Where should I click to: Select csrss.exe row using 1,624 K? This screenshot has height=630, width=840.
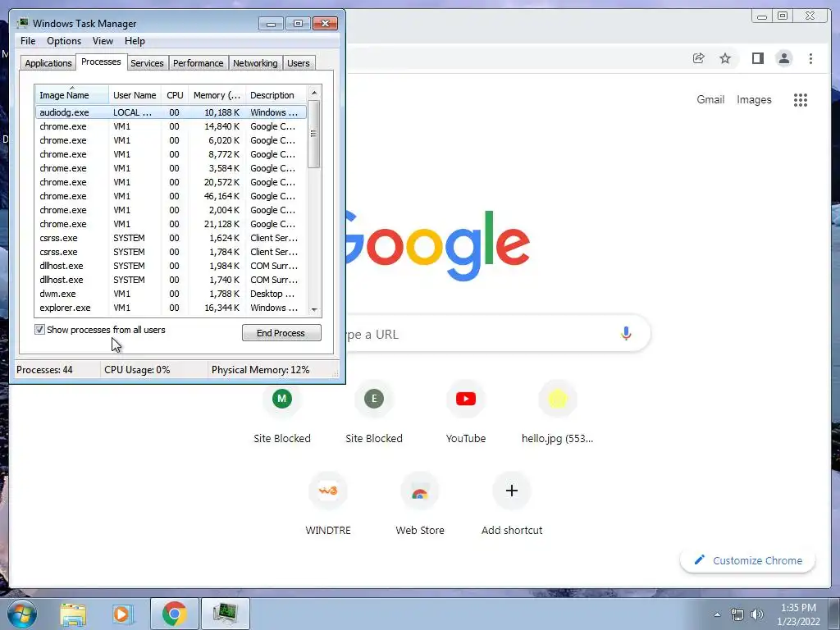[x=171, y=238]
